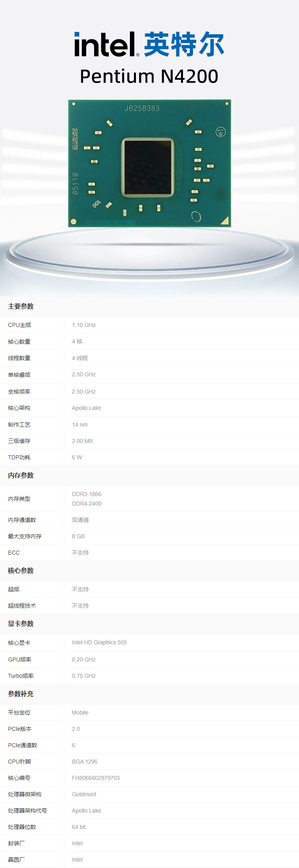Viewport: 299px width, 868px height.
Task: Click the CPU主频 row label
Action: [20, 325]
